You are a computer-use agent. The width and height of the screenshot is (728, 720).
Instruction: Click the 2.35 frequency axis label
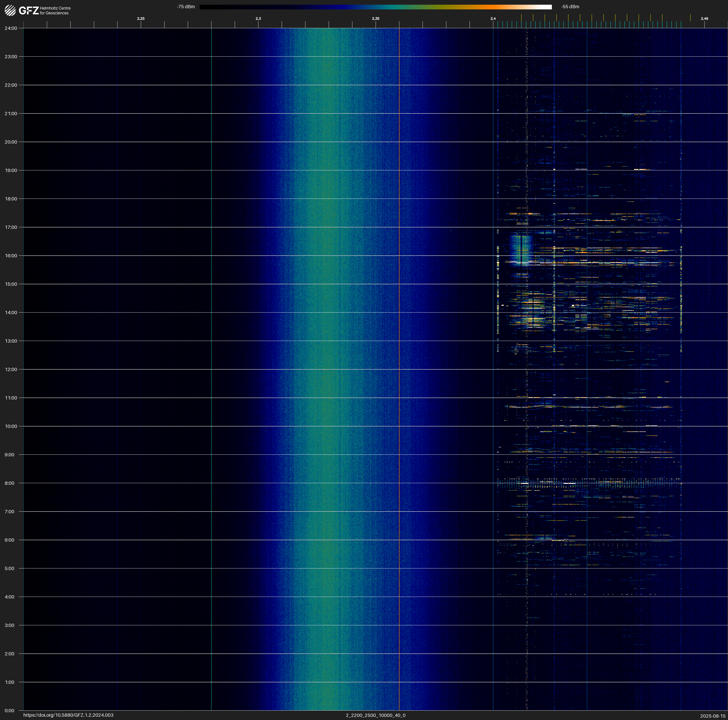click(x=375, y=19)
